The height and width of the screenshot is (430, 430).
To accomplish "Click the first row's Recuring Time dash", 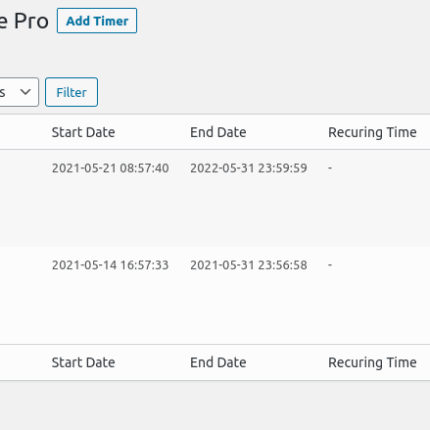I will (330, 168).
